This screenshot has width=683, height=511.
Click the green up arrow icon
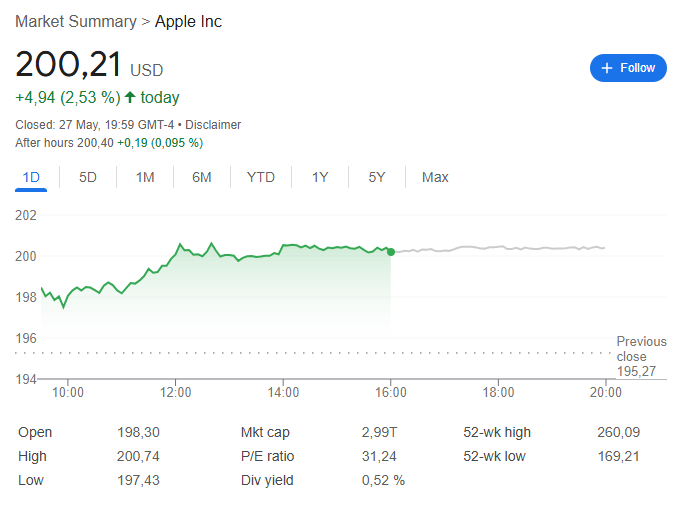130,98
